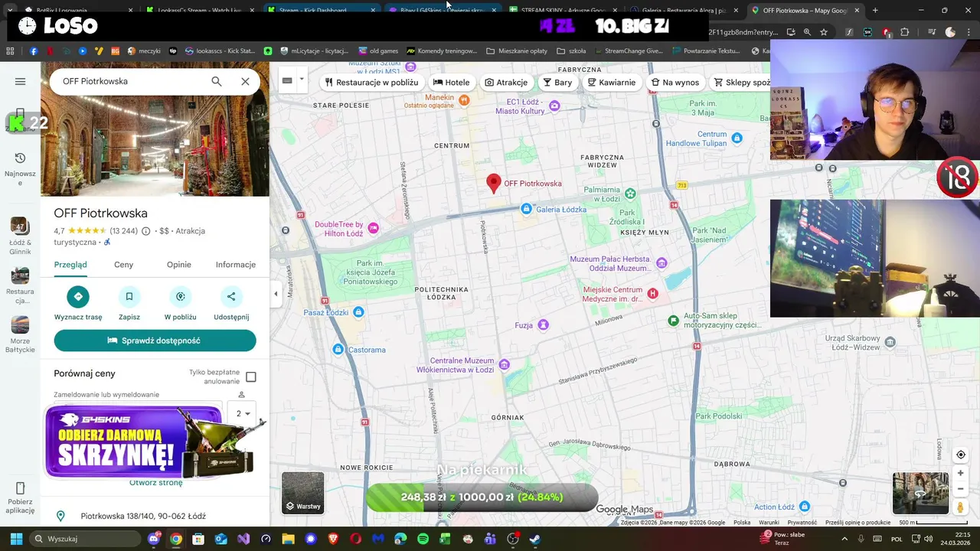Open the Street View preview thumbnail
Screen dimensions: 980x551
click(x=921, y=494)
